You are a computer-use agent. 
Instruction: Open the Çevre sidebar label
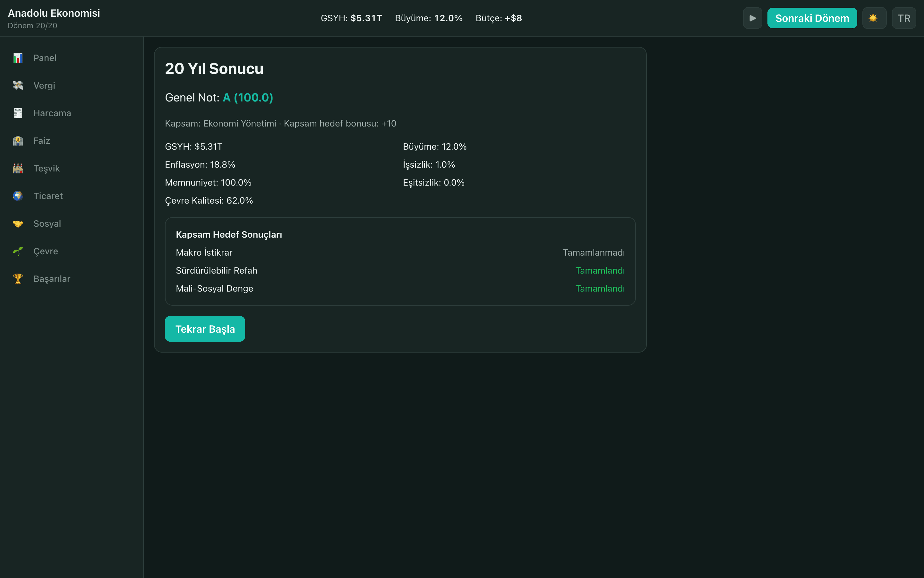(46, 251)
